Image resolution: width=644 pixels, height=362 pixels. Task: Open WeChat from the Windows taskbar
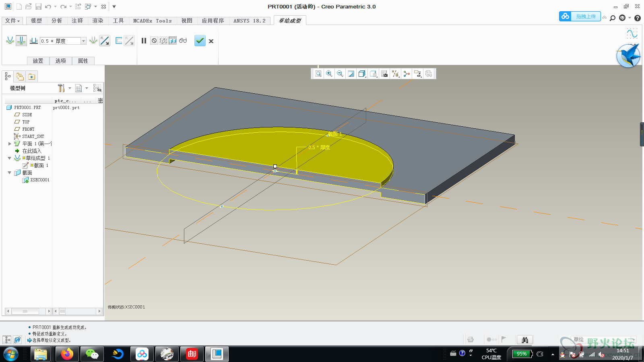(92, 354)
